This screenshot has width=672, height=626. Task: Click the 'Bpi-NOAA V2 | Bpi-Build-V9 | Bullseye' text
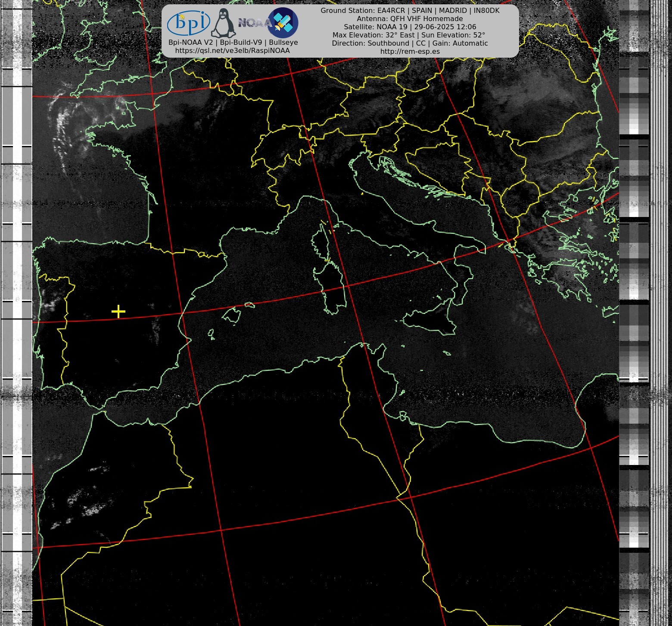(x=233, y=43)
